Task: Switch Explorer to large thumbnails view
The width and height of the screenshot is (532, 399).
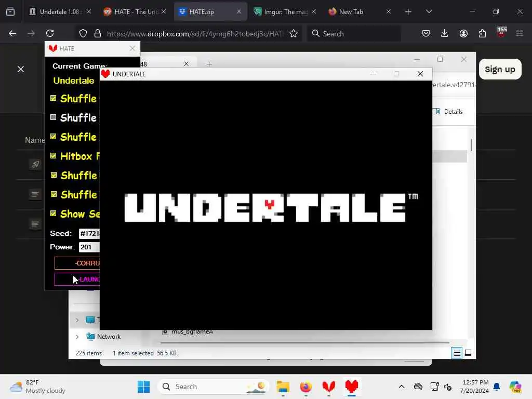Action: pyautogui.click(x=468, y=353)
